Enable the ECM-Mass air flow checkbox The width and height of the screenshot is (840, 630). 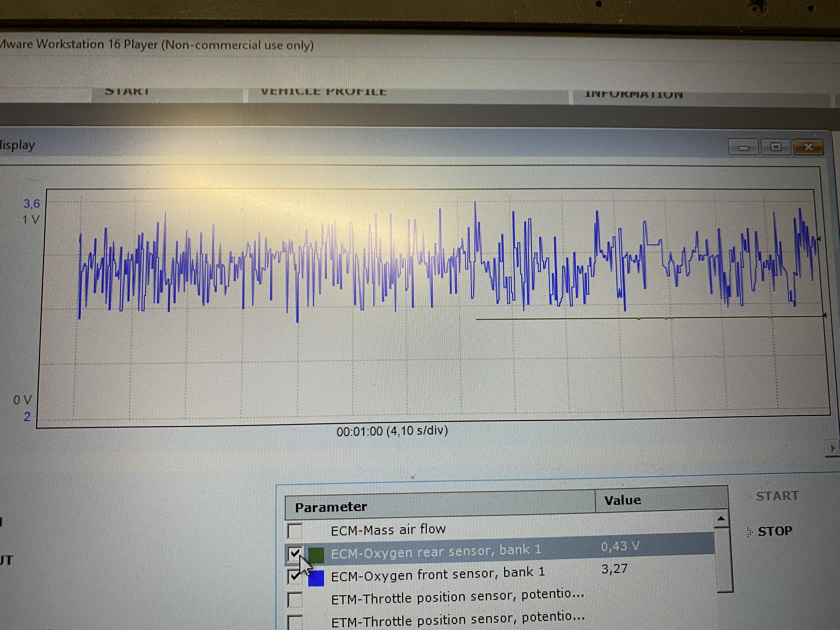click(294, 530)
